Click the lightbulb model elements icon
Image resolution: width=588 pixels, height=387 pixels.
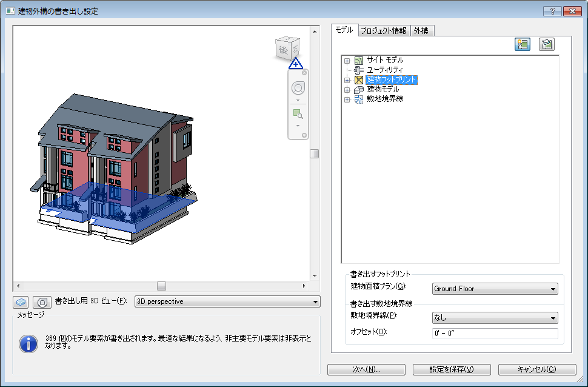pyautogui.click(x=523, y=44)
